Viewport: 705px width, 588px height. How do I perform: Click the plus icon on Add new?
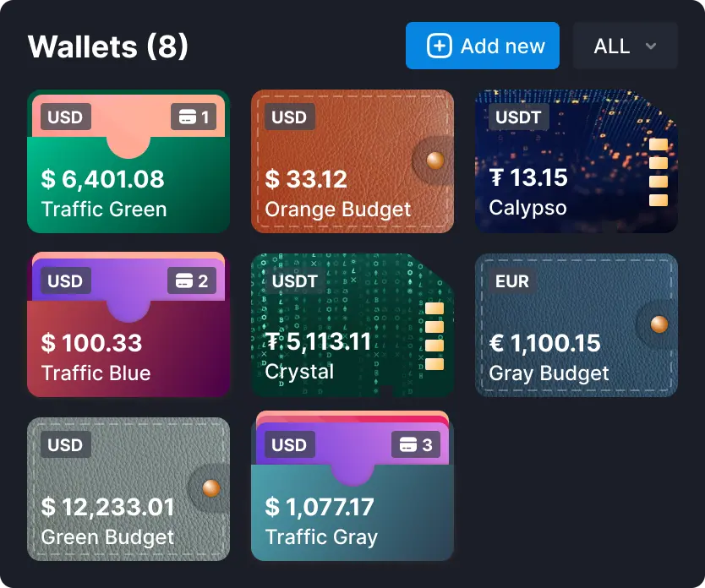tap(439, 46)
